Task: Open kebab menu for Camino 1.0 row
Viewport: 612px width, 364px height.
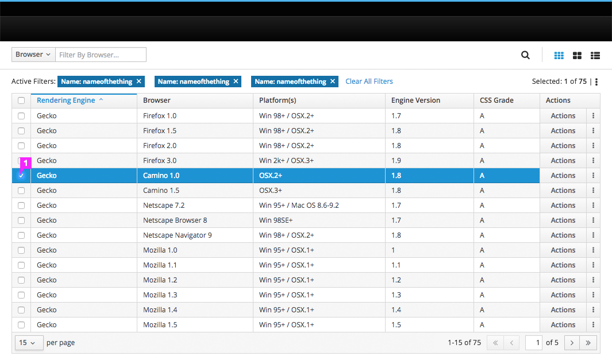Action: pos(593,176)
